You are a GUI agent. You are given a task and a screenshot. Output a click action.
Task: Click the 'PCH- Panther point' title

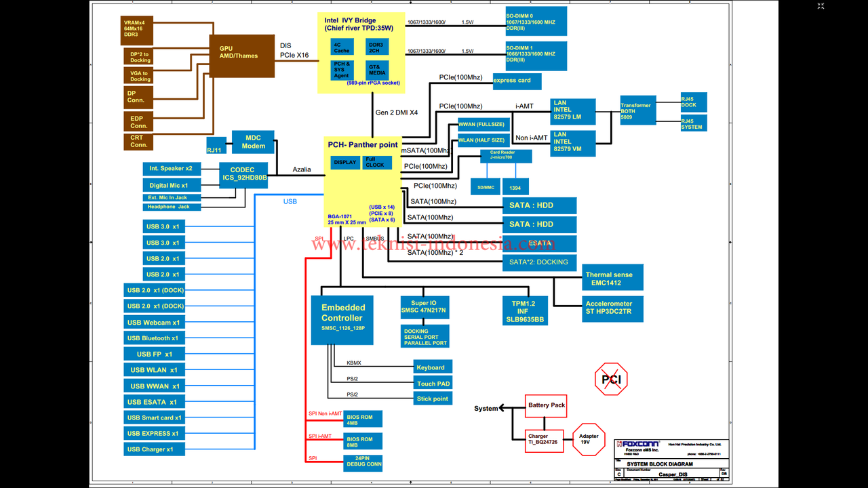point(363,144)
